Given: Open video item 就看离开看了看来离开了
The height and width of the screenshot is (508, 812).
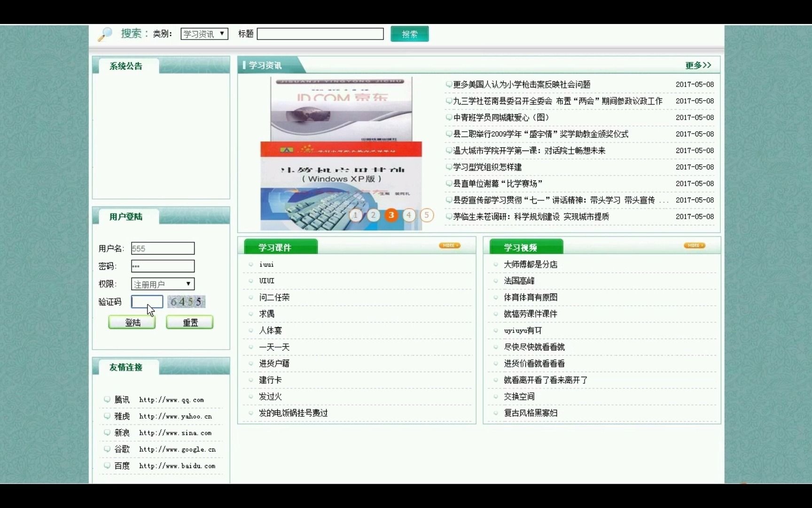Looking at the screenshot, I should (x=546, y=380).
